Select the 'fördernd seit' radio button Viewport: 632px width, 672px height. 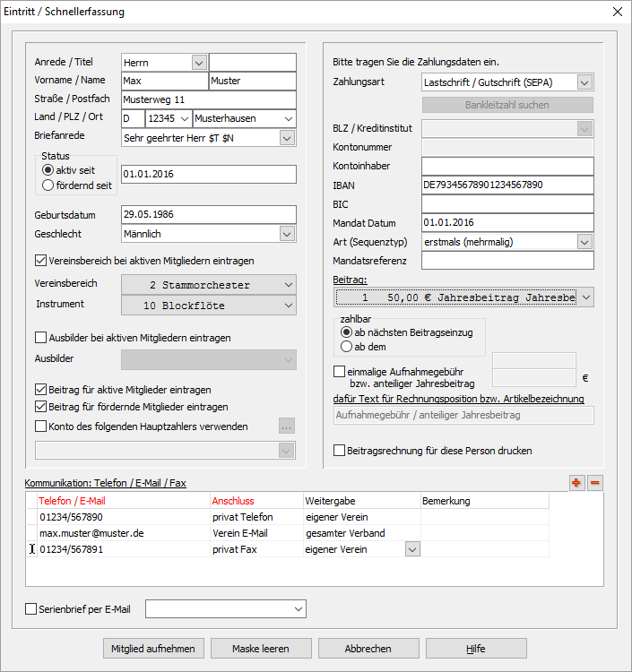click(48, 185)
